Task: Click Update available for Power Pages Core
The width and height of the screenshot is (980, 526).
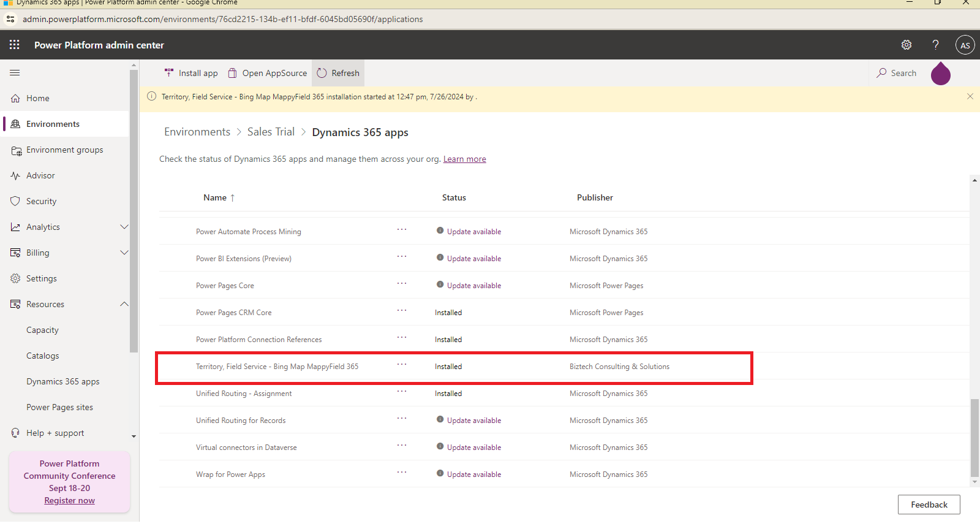Action: pos(474,286)
